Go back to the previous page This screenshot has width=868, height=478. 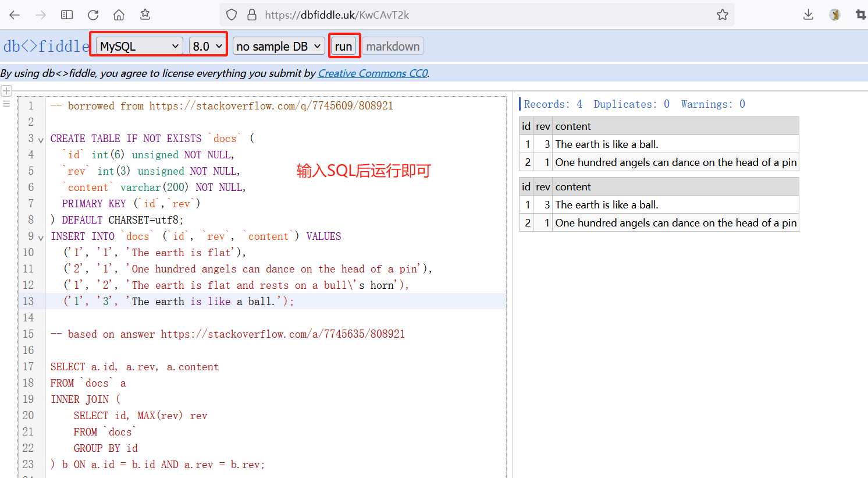click(x=15, y=15)
